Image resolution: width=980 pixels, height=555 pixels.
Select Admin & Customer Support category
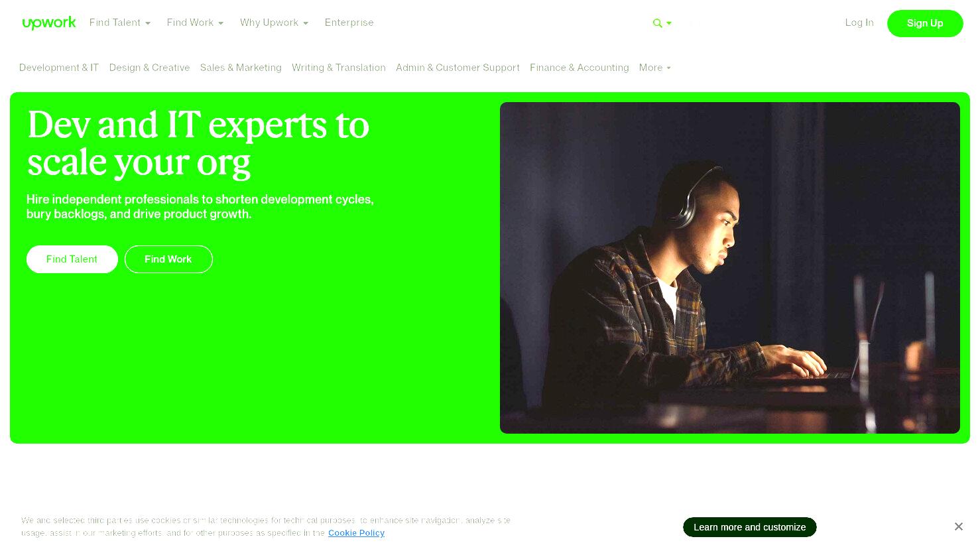pos(458,68)
